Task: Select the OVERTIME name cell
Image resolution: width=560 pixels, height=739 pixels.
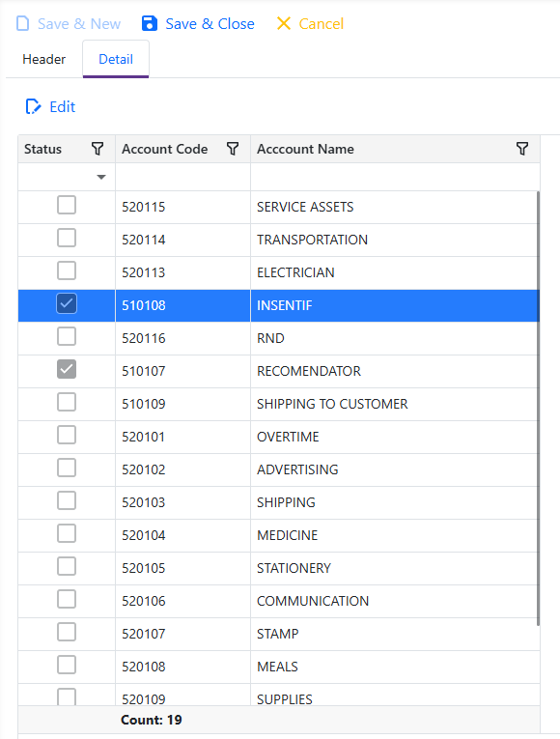Action: pos(394,437)
